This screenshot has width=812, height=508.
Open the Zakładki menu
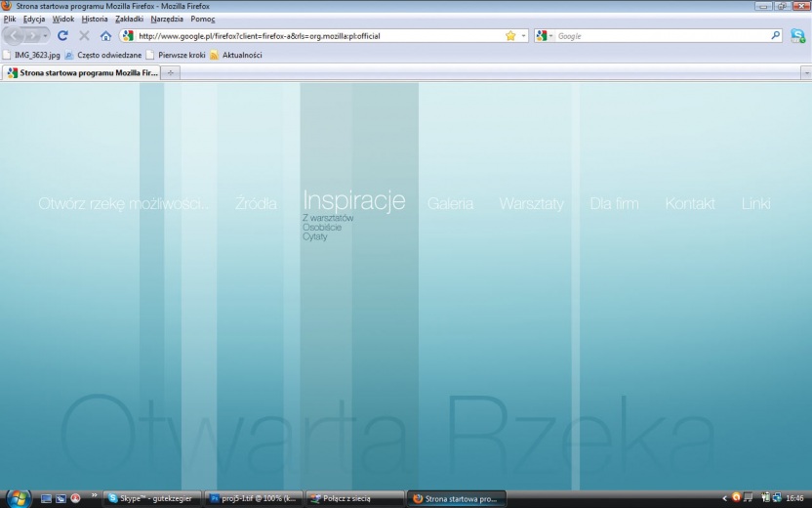(129, 20)
